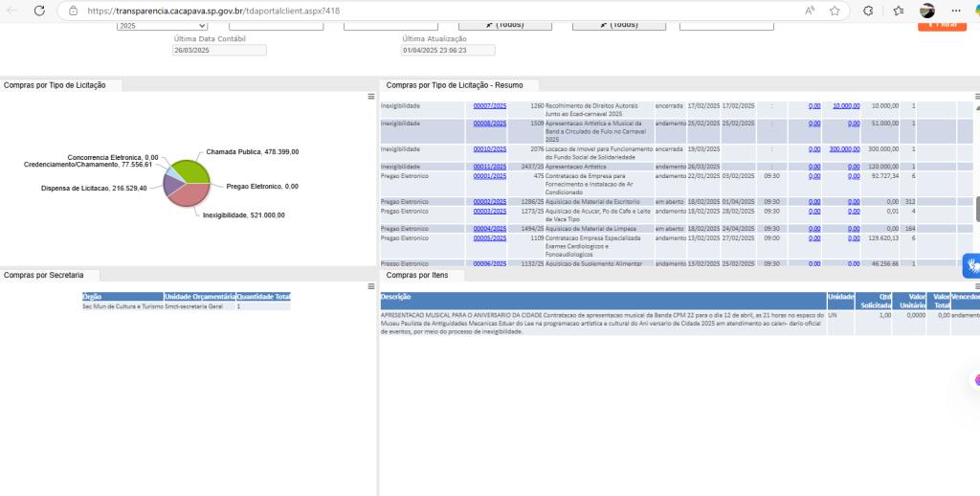Image resolution: width=980 pixels, height=496 pixels.
Task: Add this page to favorites star
Action: (x=835, y=11)
